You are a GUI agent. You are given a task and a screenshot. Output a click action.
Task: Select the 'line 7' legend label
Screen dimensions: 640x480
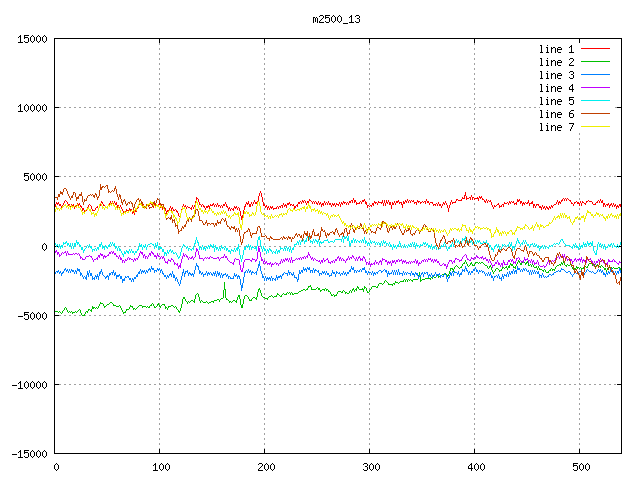pyautogui.click(x=557, y=127)
